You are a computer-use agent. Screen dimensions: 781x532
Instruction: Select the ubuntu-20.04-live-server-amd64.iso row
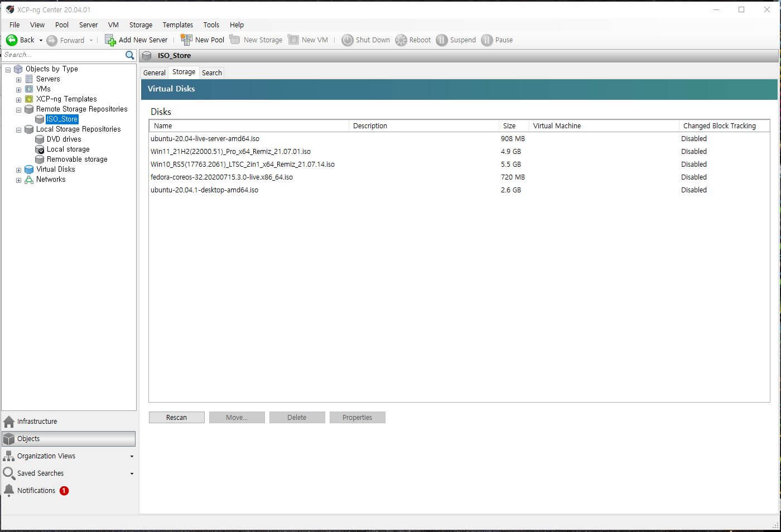pos(459,139)
